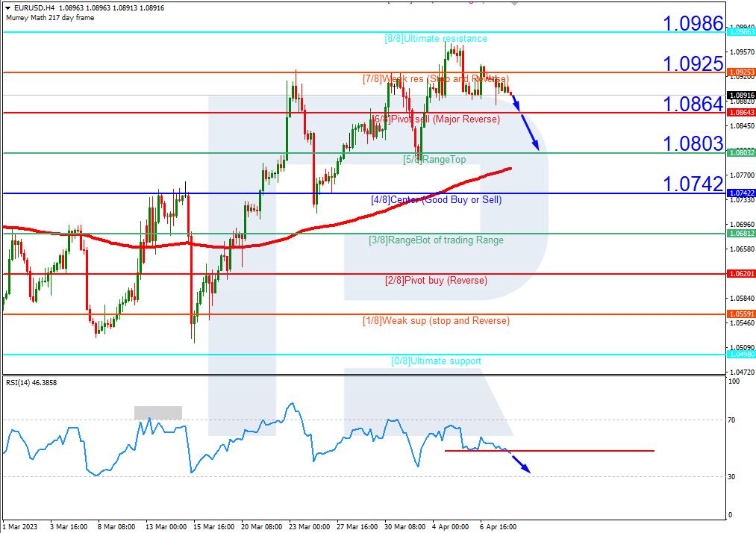Click the [8/8]Ultimate resistance label

[x=436, y=39]
